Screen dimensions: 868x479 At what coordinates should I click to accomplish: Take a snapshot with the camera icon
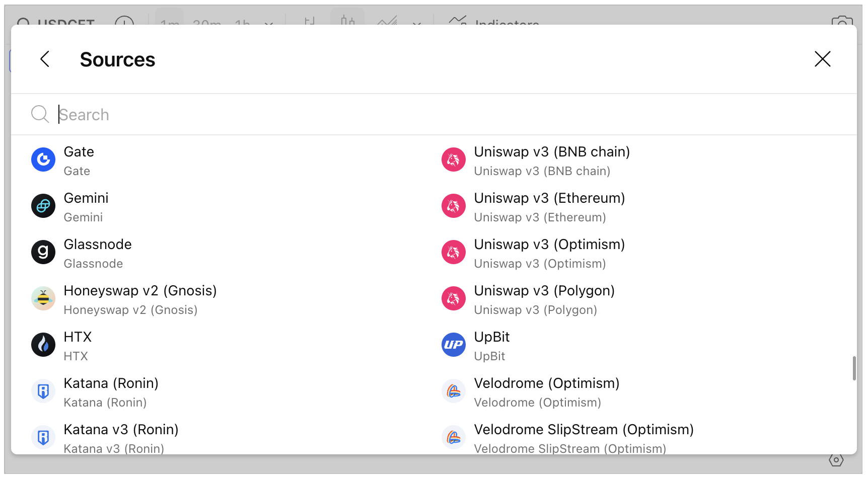(842, 21)
